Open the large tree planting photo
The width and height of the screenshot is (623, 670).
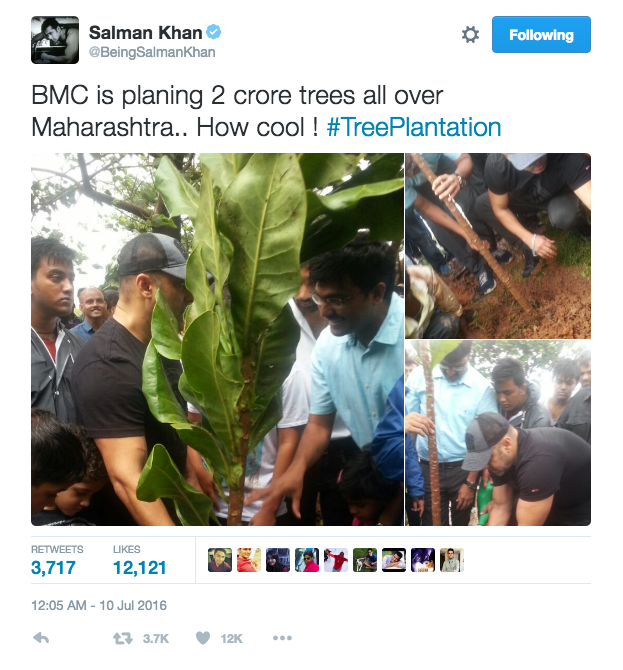(x=217, y=339)
